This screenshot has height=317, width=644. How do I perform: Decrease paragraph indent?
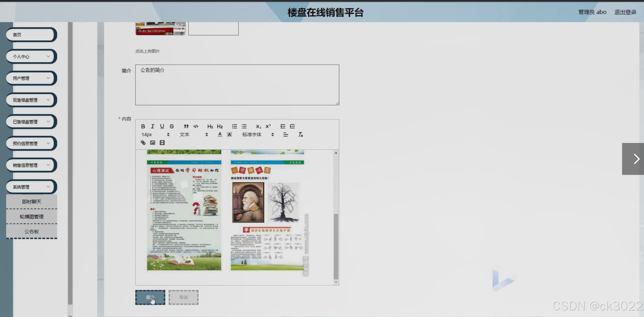(283, 126)
